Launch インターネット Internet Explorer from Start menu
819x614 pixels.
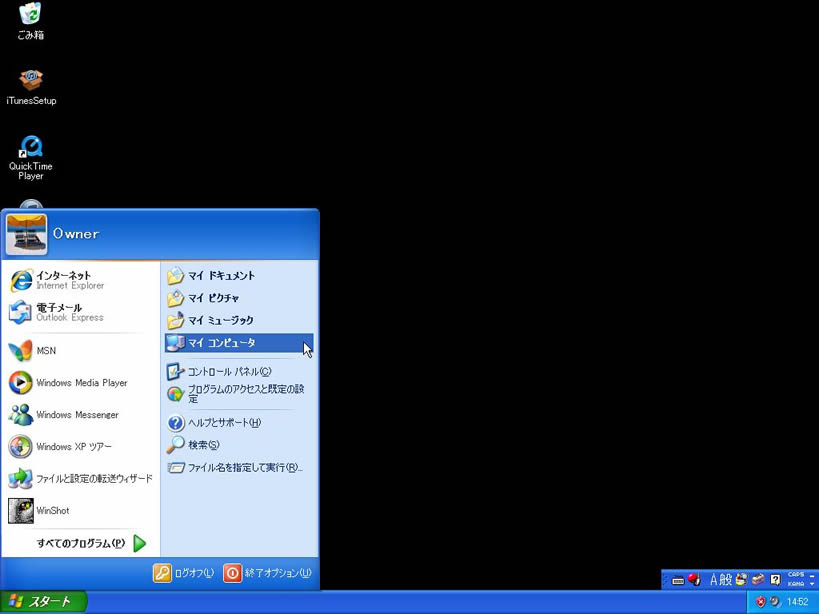[x=81, y=280]
